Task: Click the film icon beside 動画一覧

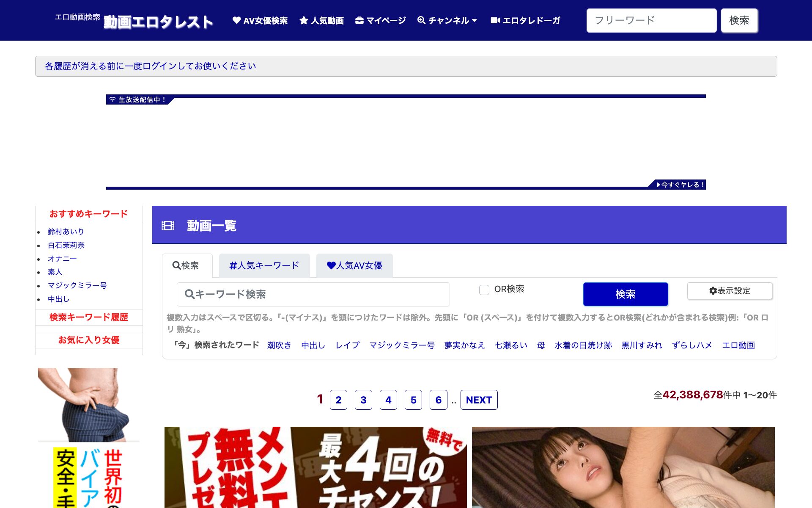Action: point(168,226)
